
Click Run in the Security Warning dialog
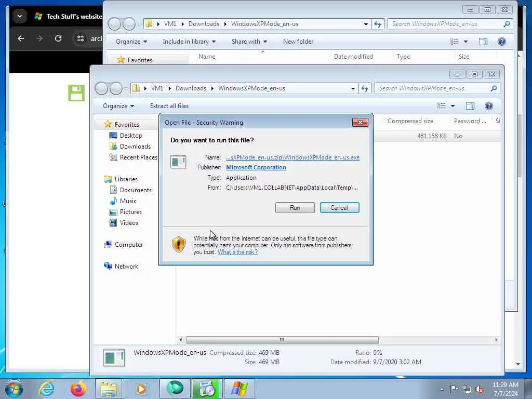tap(295, 208)
